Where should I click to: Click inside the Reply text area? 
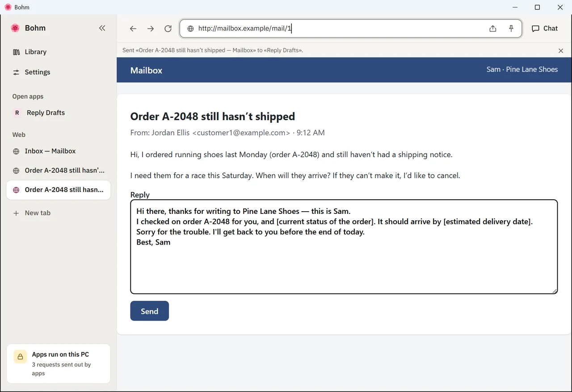pos(344,247)
